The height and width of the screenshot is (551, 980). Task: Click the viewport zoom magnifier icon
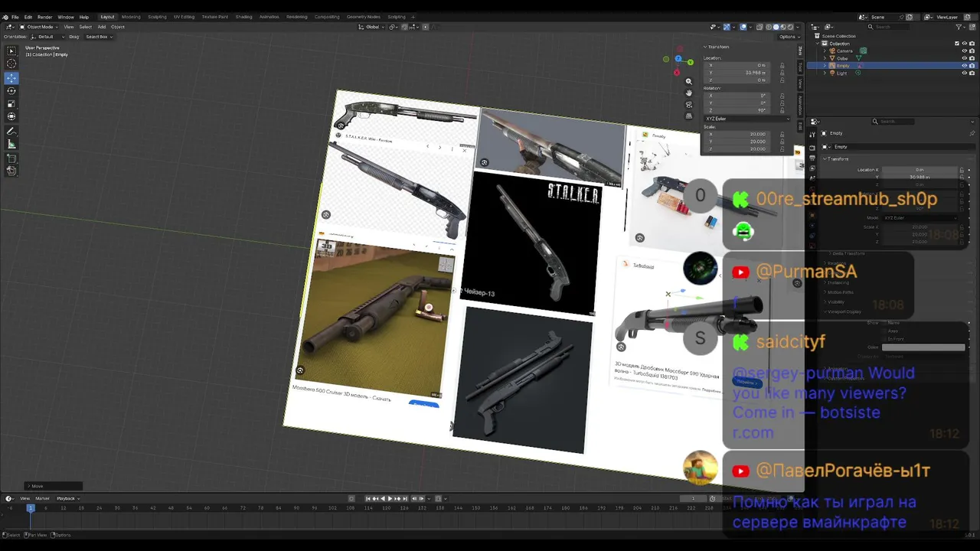[688, 81]
